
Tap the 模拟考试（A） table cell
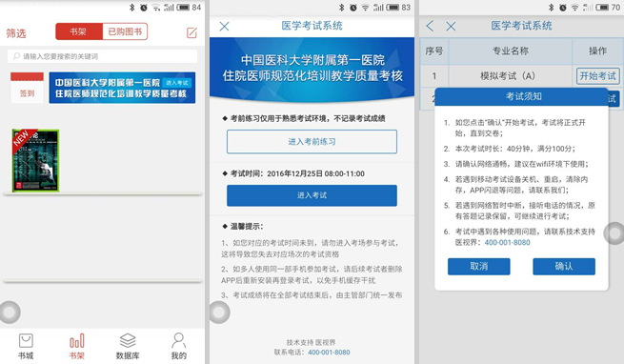pyautogui.click(x=511, y=75)
